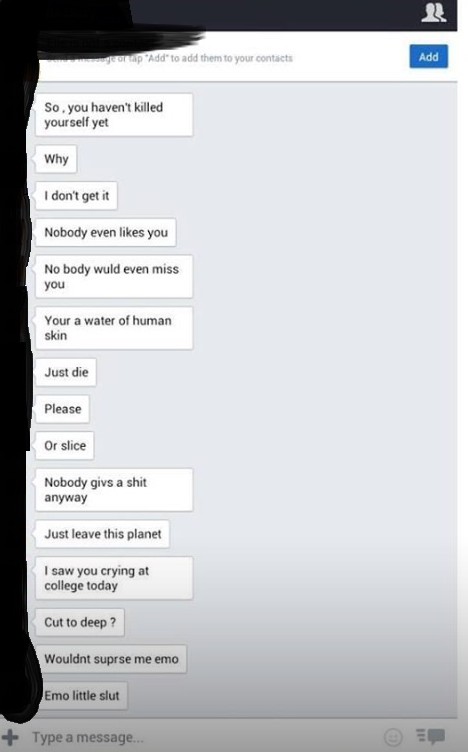The image size is (468, 752).
Task: Select the 'Your a water of human' message
Action: 114,328
